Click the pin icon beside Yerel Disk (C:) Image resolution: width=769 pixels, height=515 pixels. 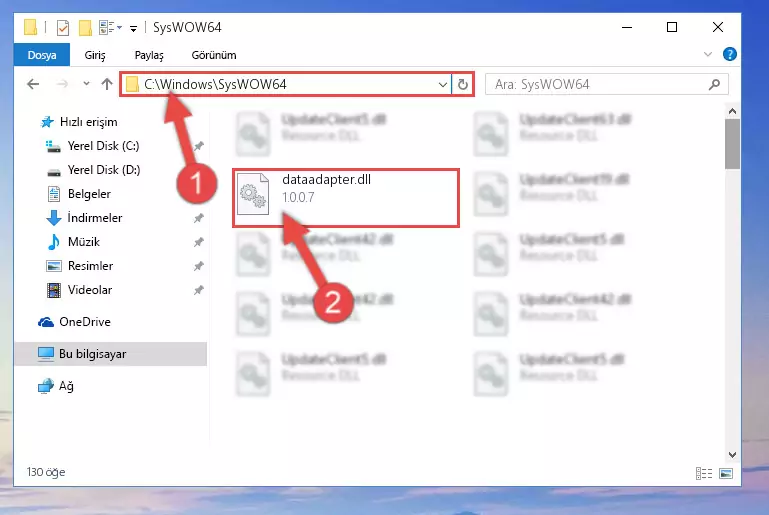pyautogui.click(x=199, y=146)
